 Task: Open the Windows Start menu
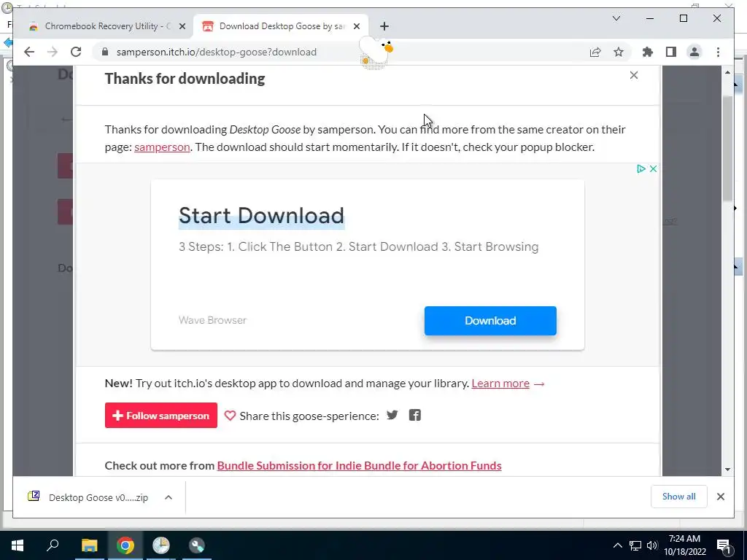click(18, 545)
